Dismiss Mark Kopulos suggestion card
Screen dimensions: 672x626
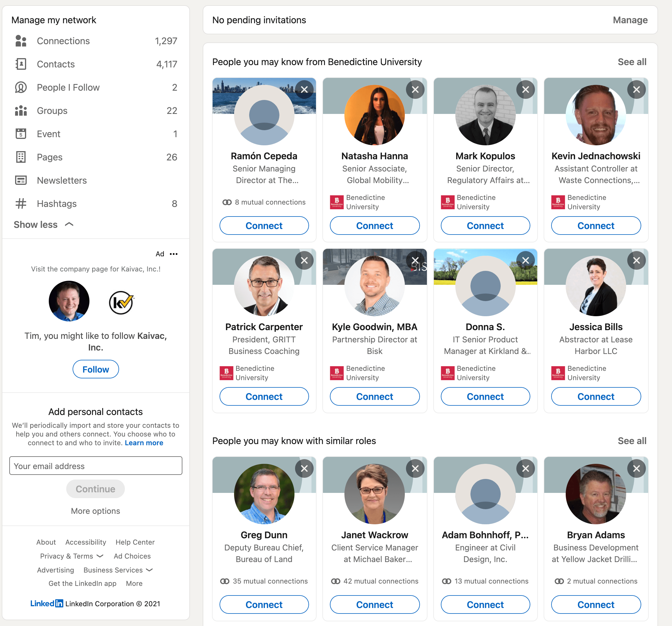click(526, 90)
